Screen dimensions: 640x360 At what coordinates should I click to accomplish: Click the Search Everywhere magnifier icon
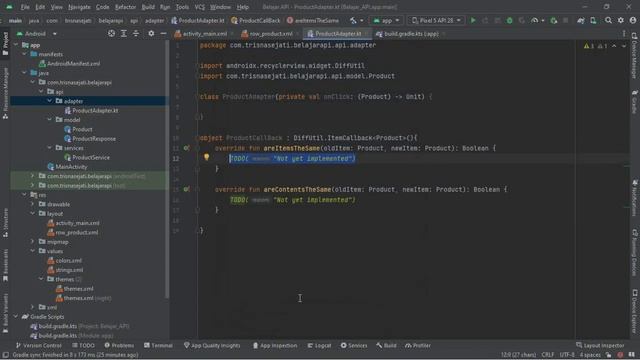tap(608, 20)
